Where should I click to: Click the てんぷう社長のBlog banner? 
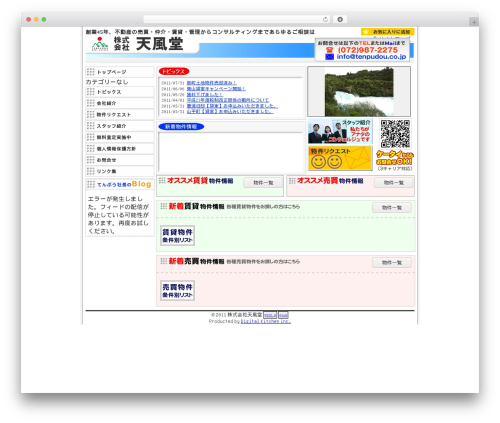click(x=120, y=184)
